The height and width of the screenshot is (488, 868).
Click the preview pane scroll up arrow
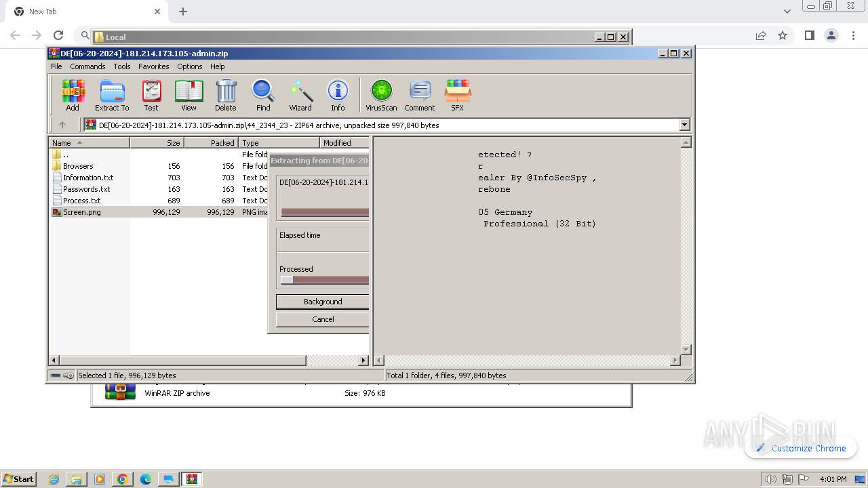click(686, 142)
